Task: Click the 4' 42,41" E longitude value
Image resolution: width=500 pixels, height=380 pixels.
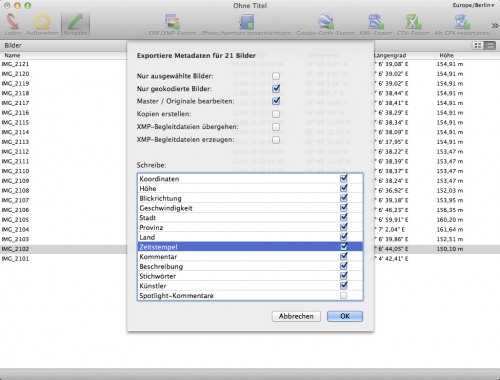Action: click(391, 259)
